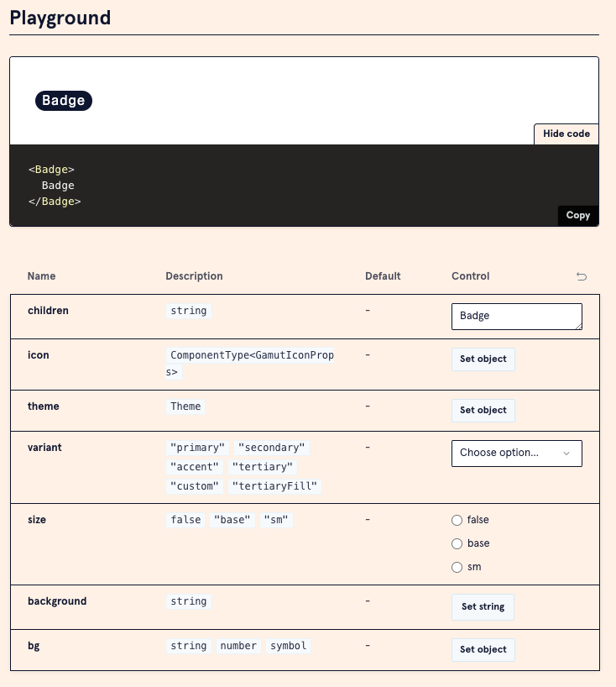Click Set object for bg prop
This screenshot has height=687, width=616.
483,649
